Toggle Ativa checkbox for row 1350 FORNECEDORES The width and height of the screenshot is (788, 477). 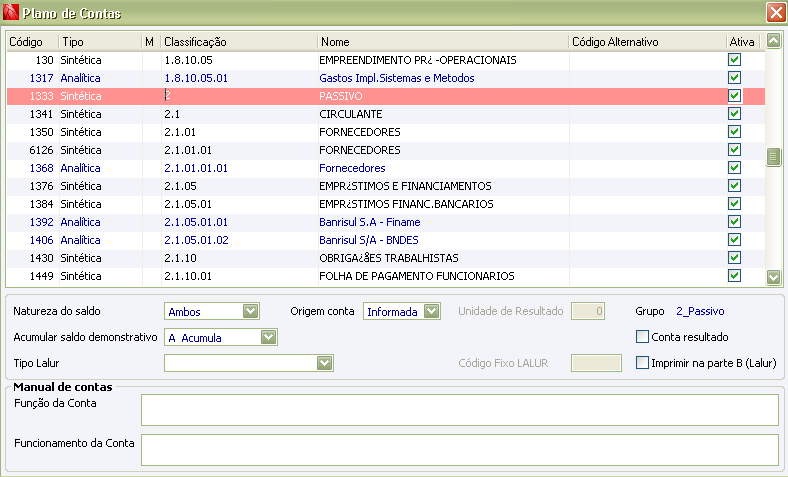pyautogui.click(x=734, y=132)
